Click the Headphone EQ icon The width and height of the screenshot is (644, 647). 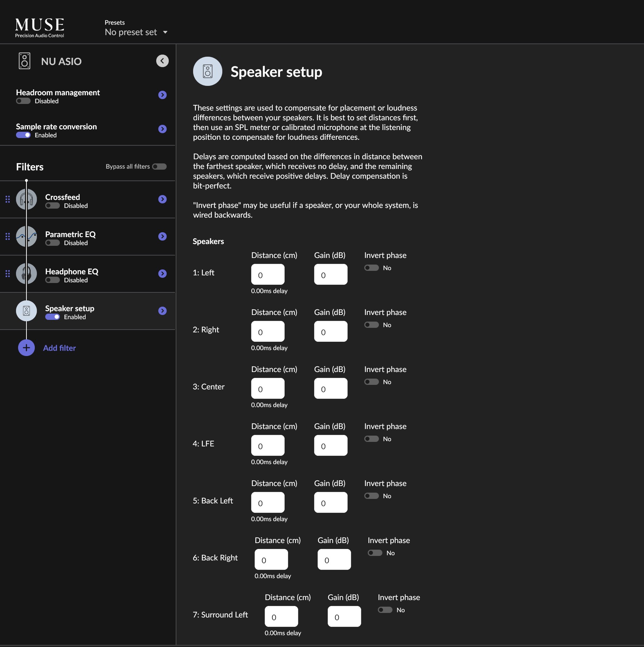coord(26,274)
